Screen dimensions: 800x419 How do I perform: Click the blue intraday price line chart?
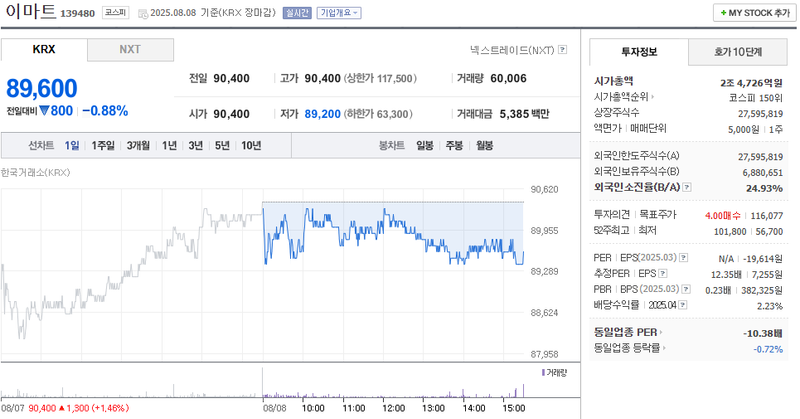[393, 234]
